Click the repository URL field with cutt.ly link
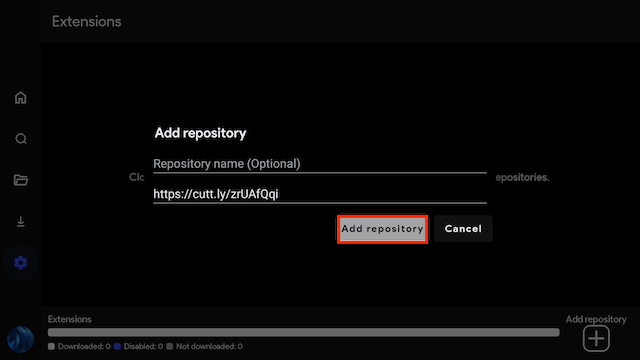Screen dimensions: 640x360 (320, 194)
